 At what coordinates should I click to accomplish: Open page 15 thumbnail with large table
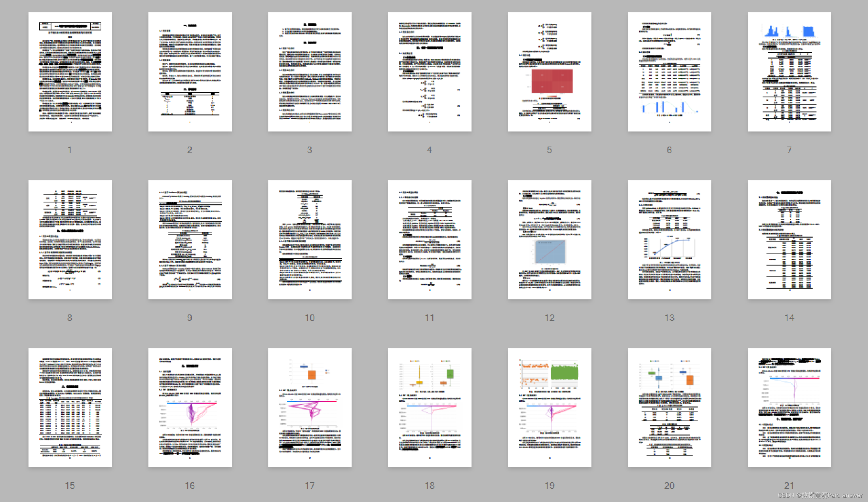pos(70,408)
